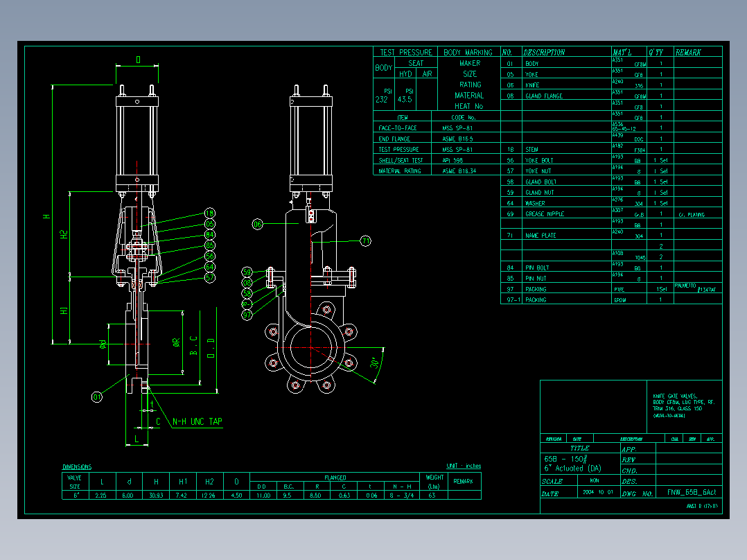Select the 'H1' dimension label on drawing
Image resolution: width=747 pixels, height=560 pixels.
pyautogui.click(x=64, y=310)
